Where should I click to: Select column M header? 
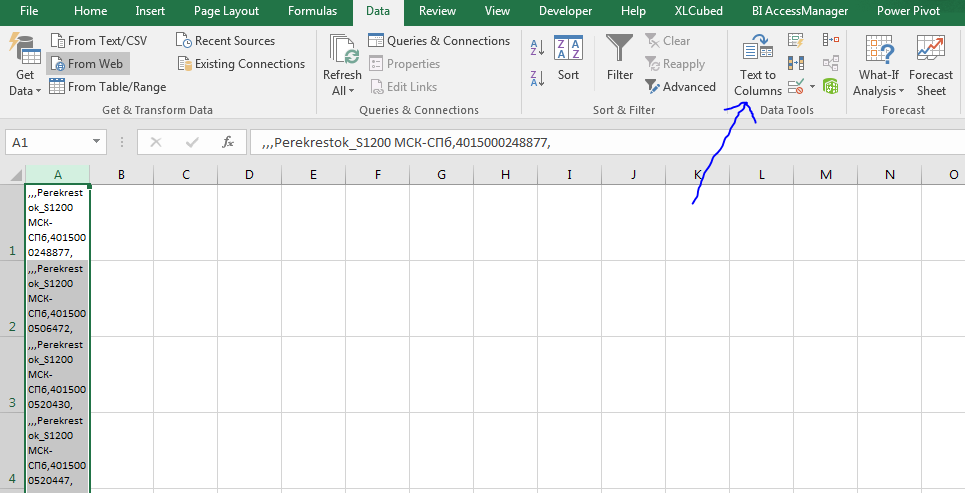click(x=825, y=175)
